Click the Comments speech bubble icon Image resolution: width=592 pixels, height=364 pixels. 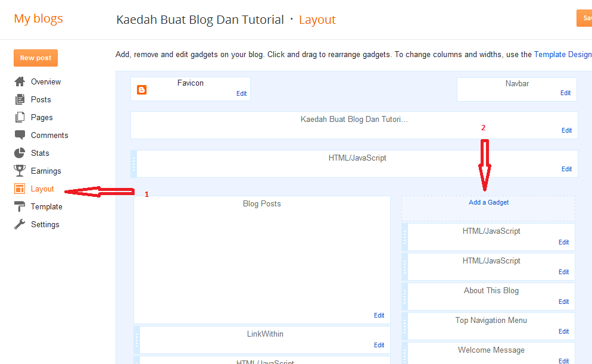pyautogui.click(x=20, y=135)
